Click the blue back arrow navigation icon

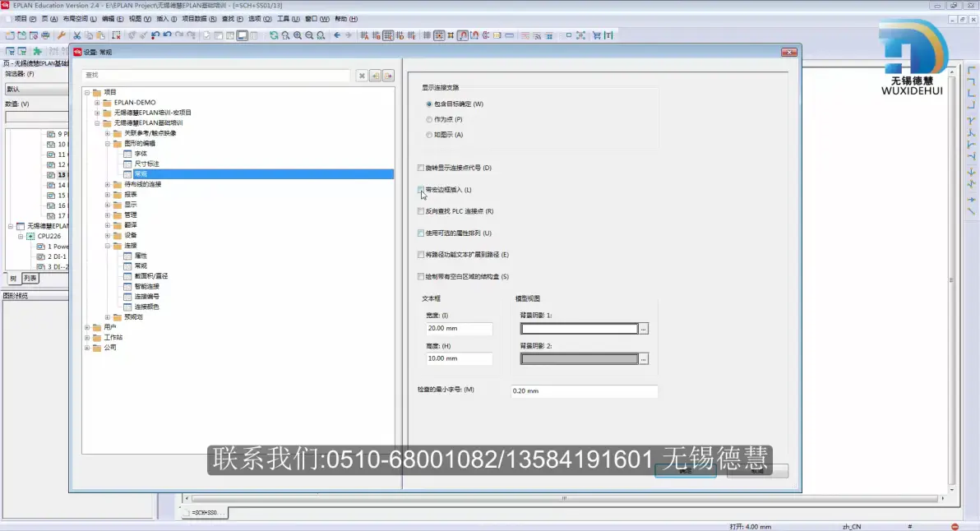point(337,35)
